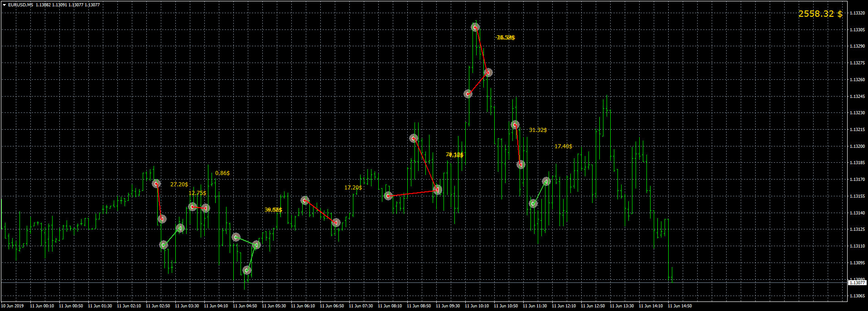
Task: Click the 1.13260 price axis label
Action: pyautogui.click(x=857, y=80)
